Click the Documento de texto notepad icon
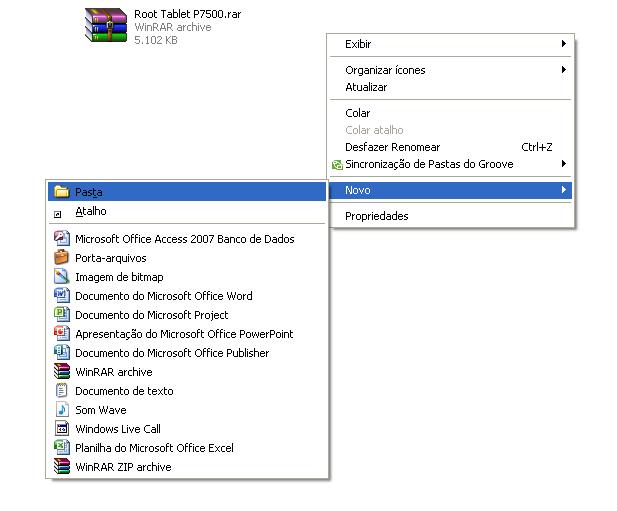This screenshot has width=617, height=511. tap(61, 390)
